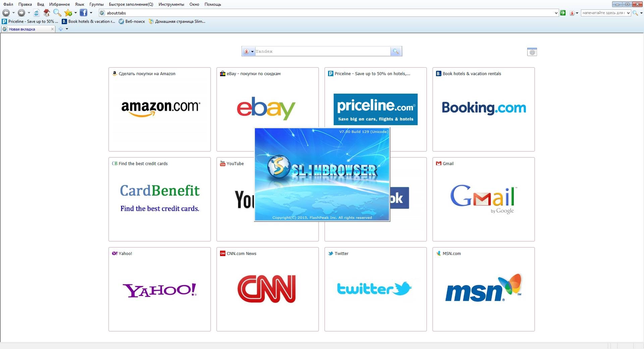Click the Yandex search engine icon in top toolbar

[572, 13]
